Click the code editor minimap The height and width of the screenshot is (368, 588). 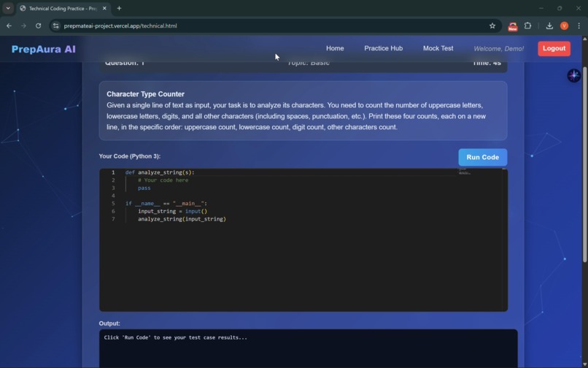pos(480,240)
